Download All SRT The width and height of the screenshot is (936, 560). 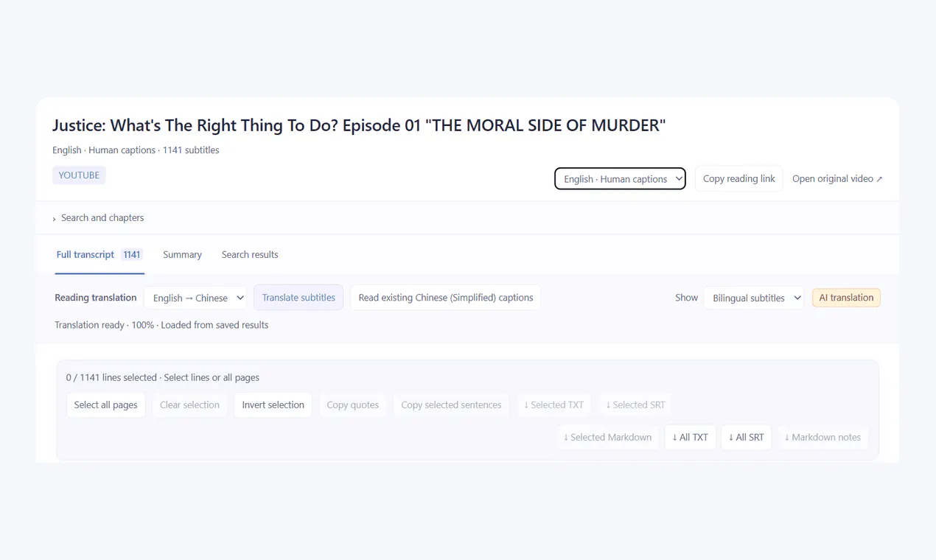click(746, 438)
